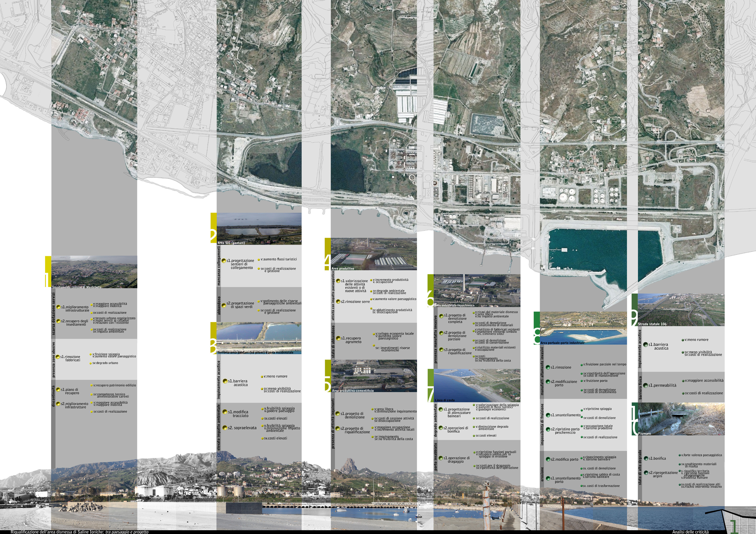The image size is (756, 534).
Task: Select the Area portuale-porto industriale photo
Action: tap(583, 328)
